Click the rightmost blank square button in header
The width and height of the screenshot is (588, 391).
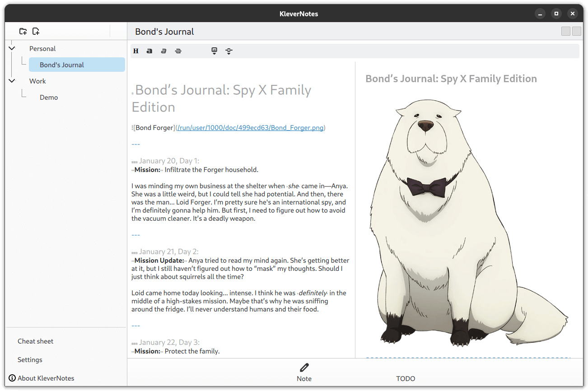pos(577,31)
